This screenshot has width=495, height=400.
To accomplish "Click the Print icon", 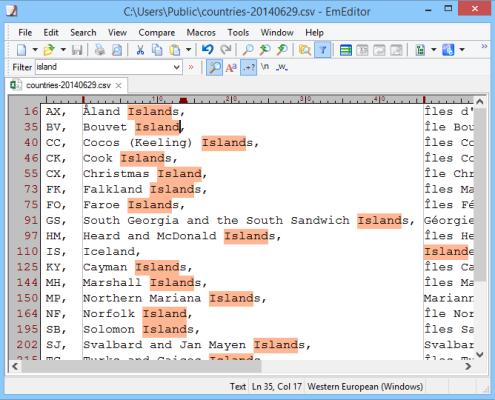I will pos(99,50).
